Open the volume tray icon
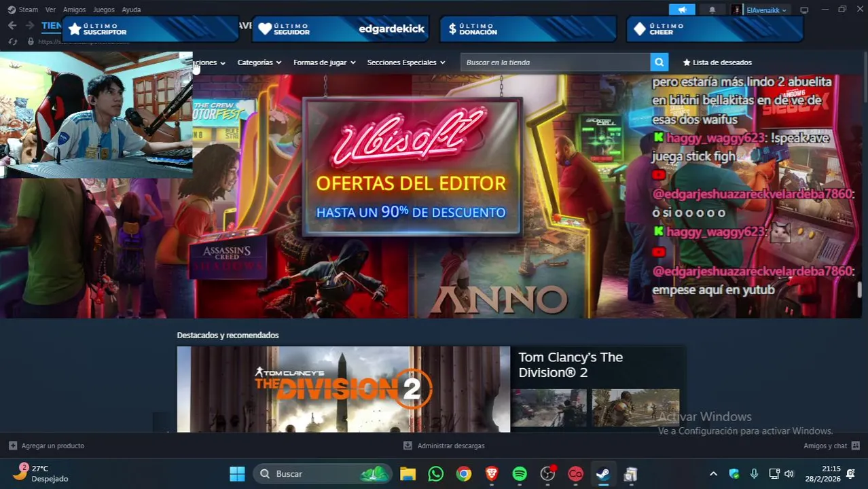This screenshot has height=489, width=868. [x=789, y=474]
